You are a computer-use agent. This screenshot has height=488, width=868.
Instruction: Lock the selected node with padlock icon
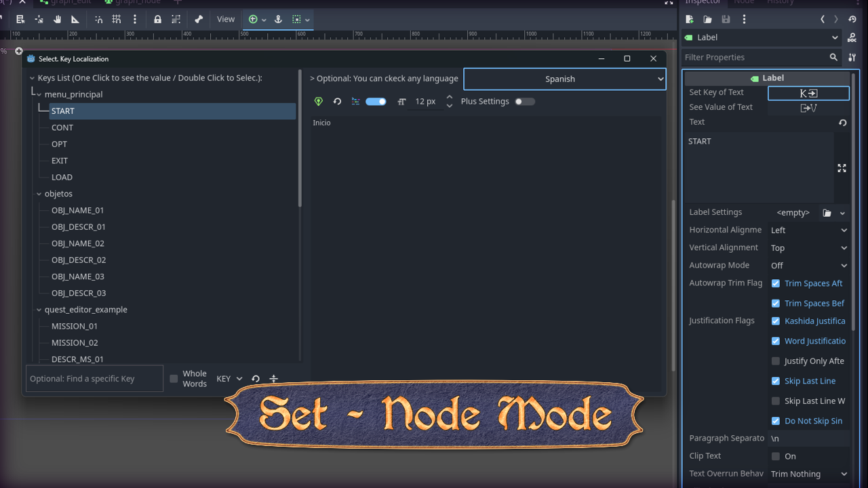(157, 20)
